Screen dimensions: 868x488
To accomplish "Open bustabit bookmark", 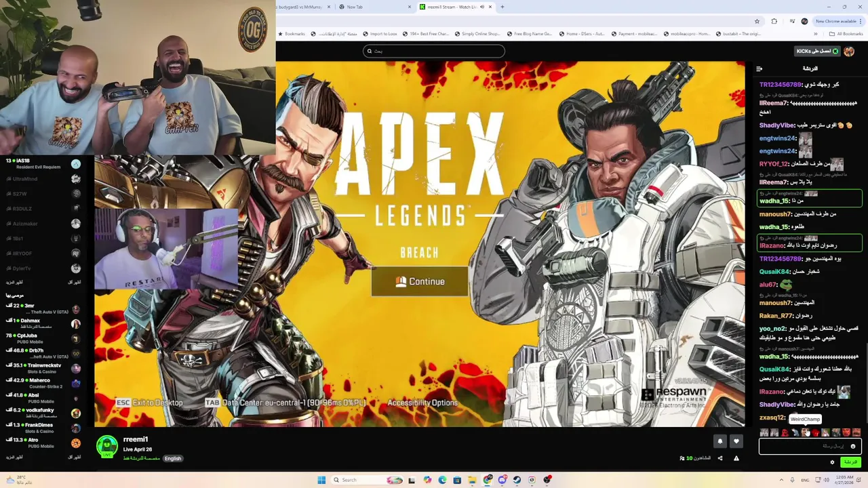I will tap(737, 34).
